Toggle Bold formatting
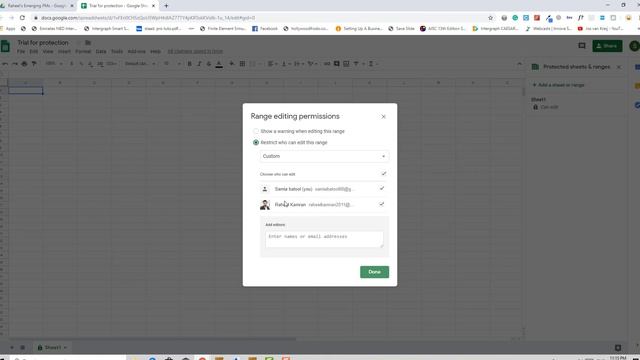 tap(189, 64)
